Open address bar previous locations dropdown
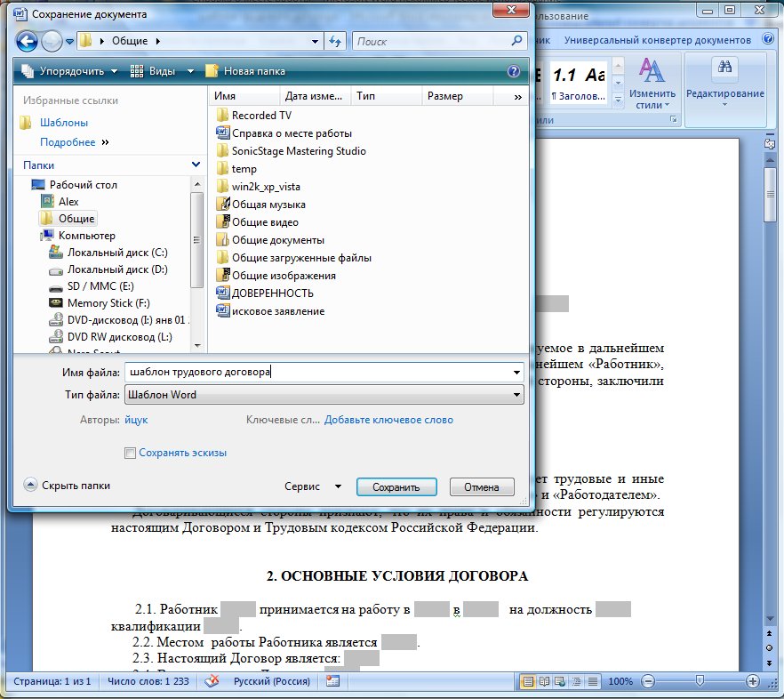 click(315, 42)
